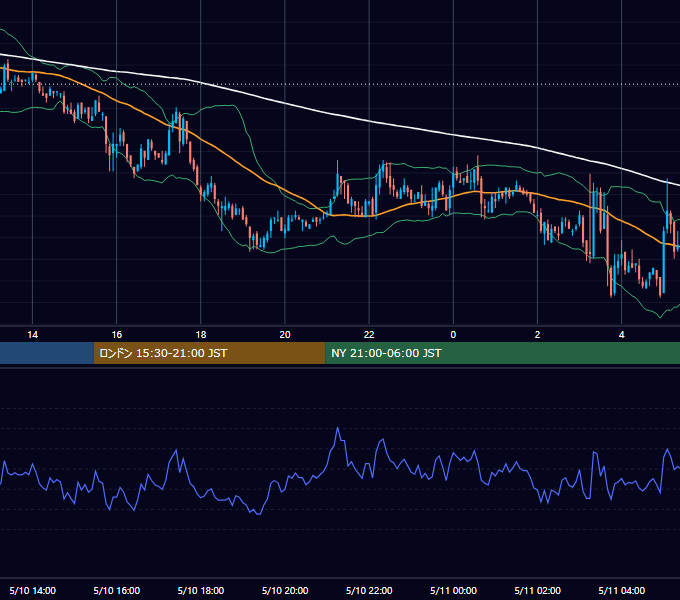Viewport: 680px width, 600px height.
Task: Click the oscillator's lowest trough near 19:20
Action: (x=258, y=514)
